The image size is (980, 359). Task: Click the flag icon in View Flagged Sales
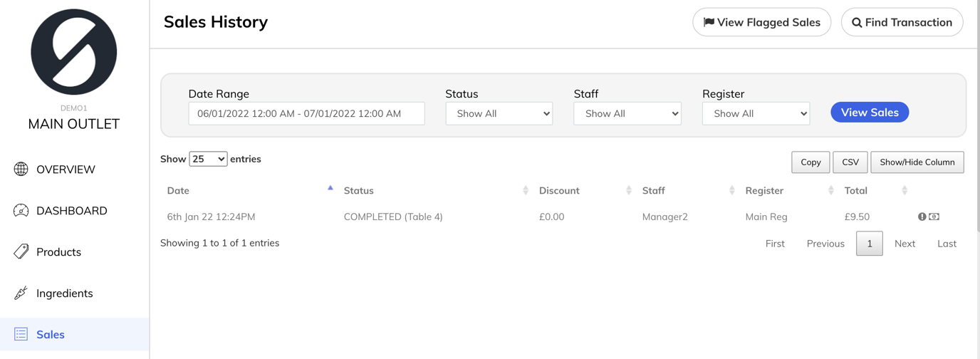pos(709,22)
